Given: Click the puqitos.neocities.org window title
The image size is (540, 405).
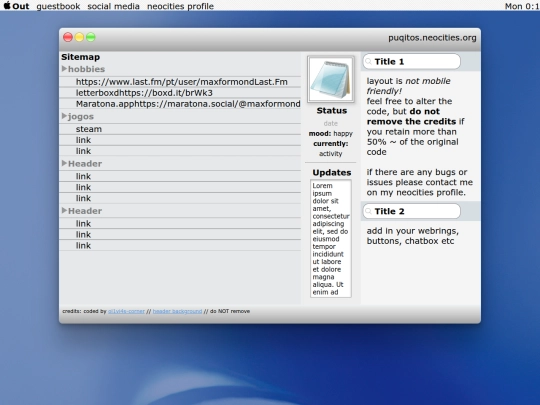Looking at the screenshot, I should [x=432, y=38].
